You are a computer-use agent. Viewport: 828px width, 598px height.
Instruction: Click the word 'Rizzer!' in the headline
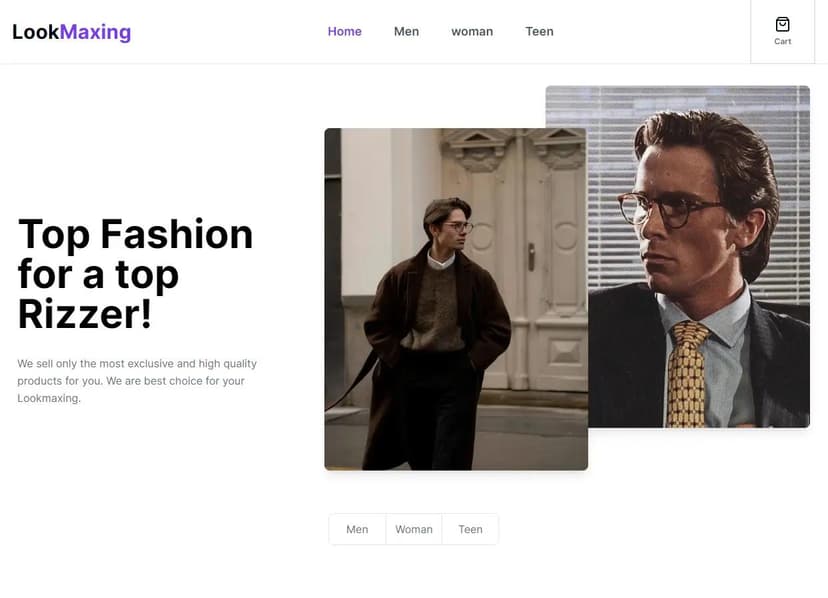coord(85,314)
